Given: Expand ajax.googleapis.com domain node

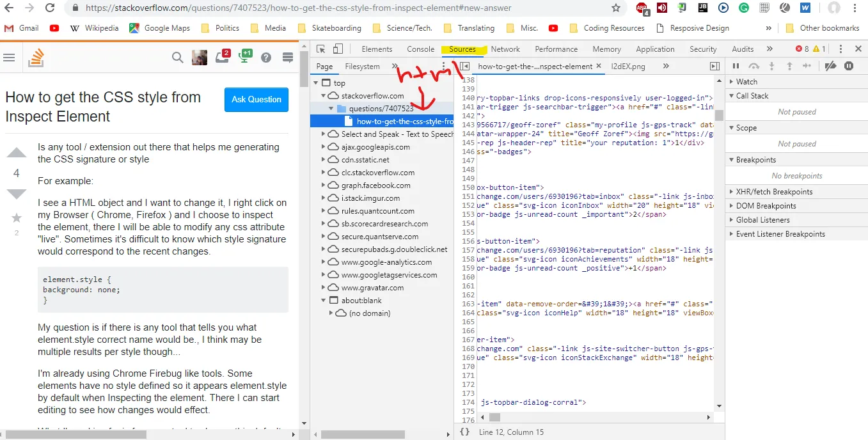Looking at the screenshot, I should [324, 147].
